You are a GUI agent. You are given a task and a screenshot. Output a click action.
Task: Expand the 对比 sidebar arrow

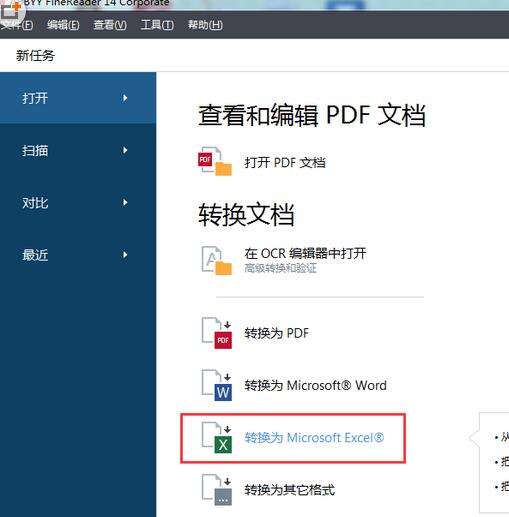pyautogui.click(x=125, y=203)
